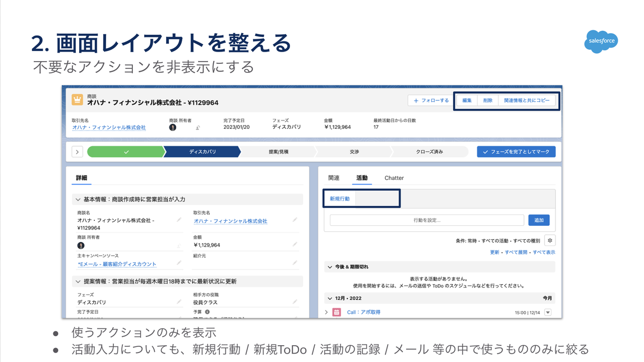Click the 編集 button

(467, 100)
